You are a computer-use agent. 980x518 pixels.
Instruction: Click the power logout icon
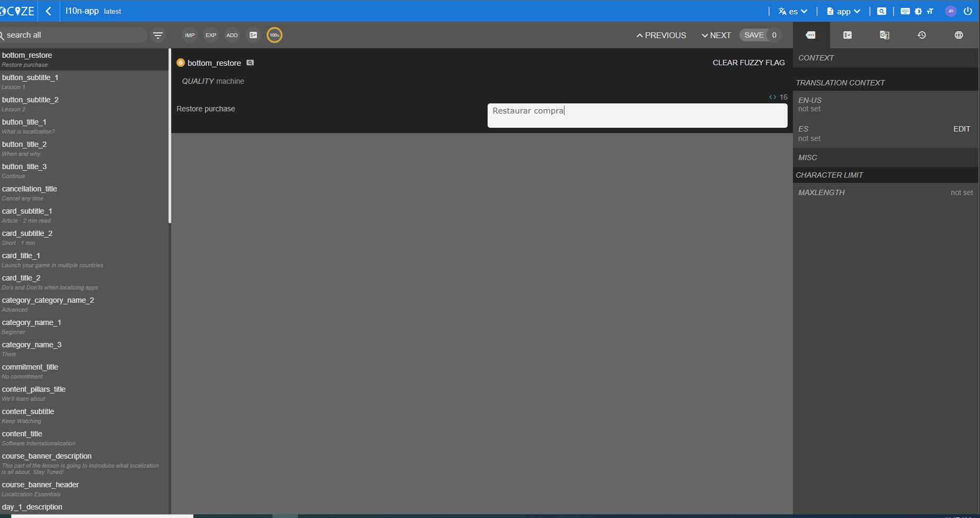(x=968, y=11)
